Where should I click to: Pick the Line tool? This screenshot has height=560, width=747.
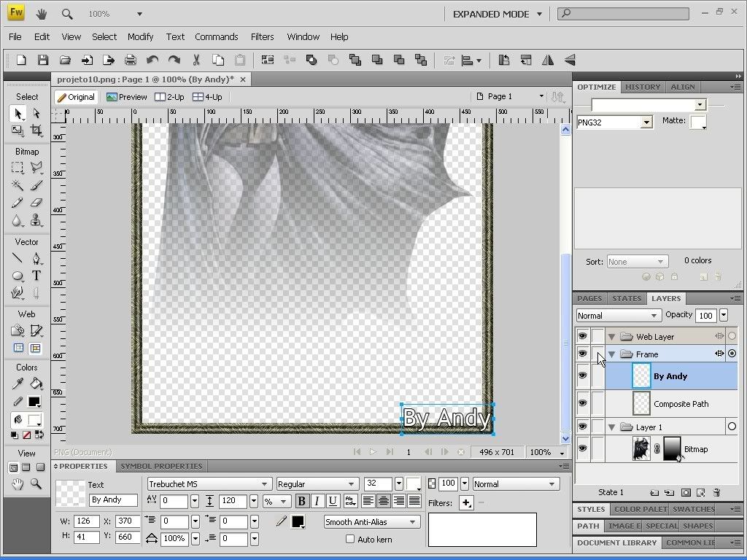tap(18, 258)
